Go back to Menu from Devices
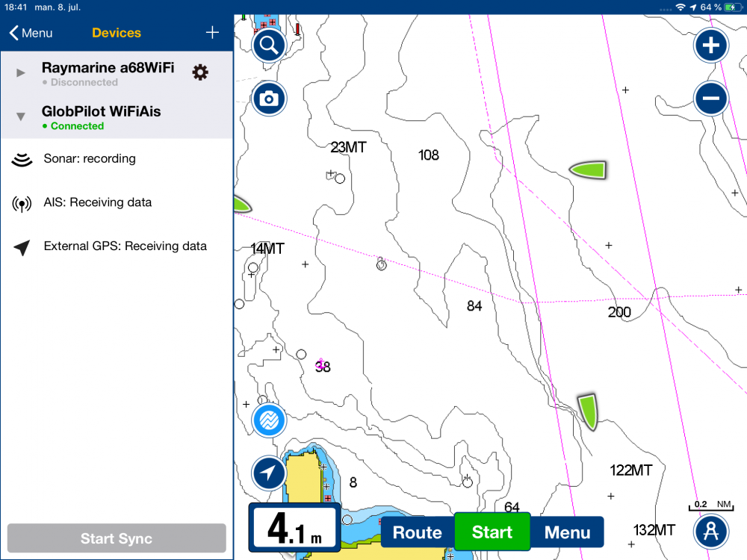The height and width of the screenshot is (560, 747). point(31,33)
